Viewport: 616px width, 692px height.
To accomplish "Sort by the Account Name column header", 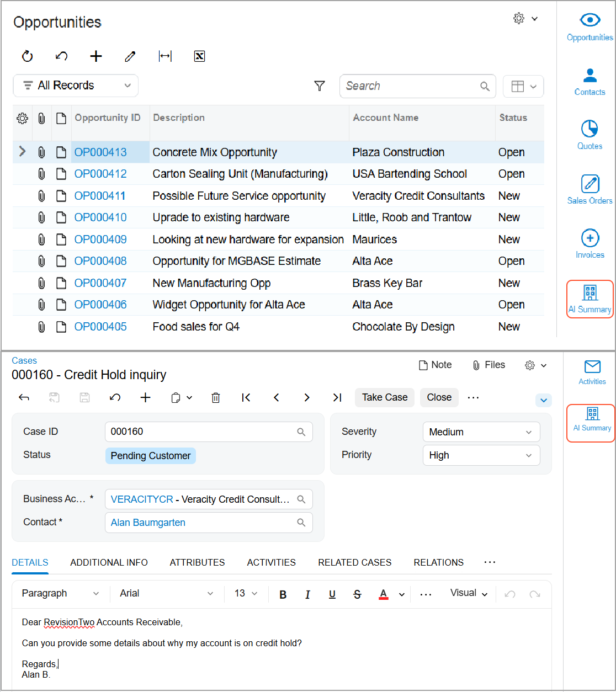I will 385,118.
